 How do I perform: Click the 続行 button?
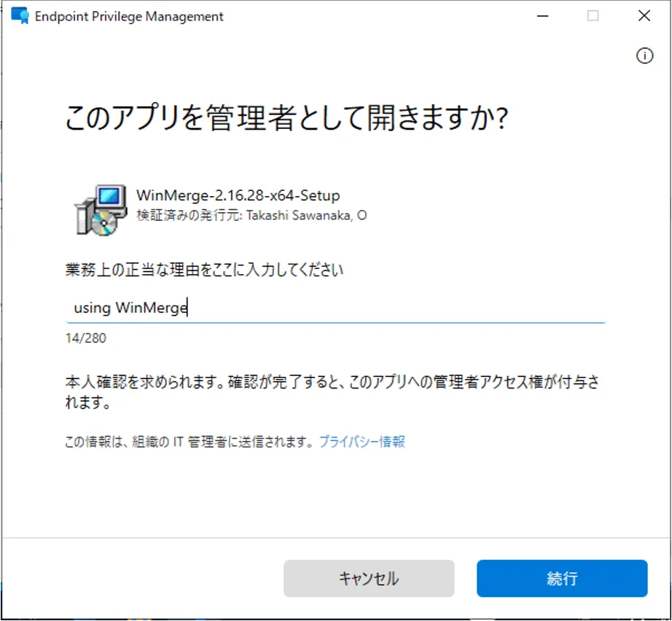pos(562,578)
